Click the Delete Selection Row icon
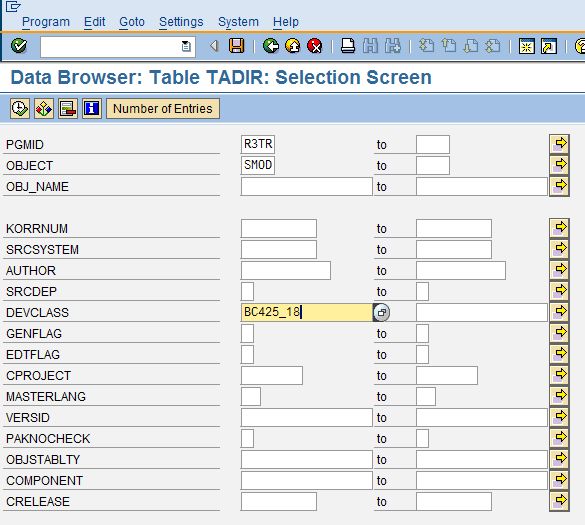 tap(68, 109)
